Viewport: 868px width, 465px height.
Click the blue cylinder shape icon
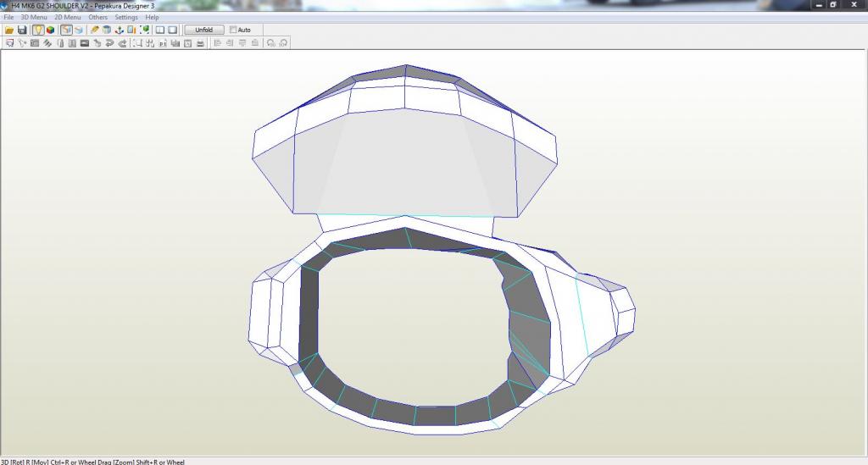[107, 30]
